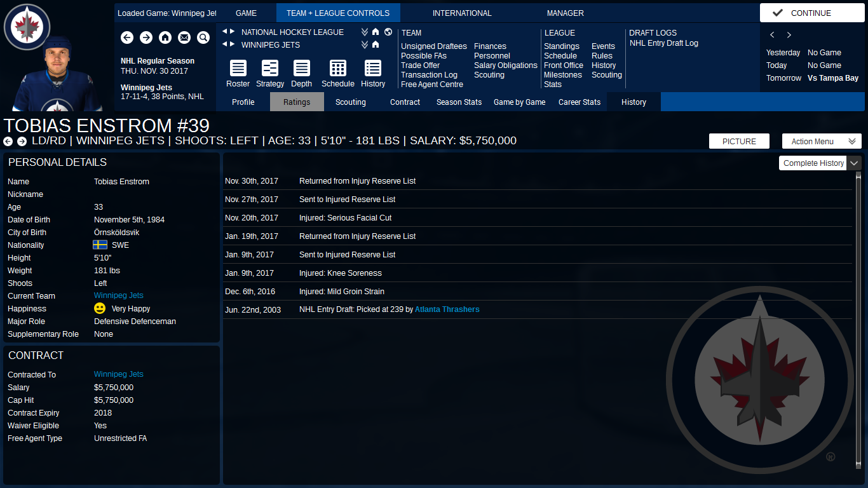Click the globe icon next to National Hockey League
Image resolution: width=868 pixels, height=488 pixels.
tap(388, 32)
